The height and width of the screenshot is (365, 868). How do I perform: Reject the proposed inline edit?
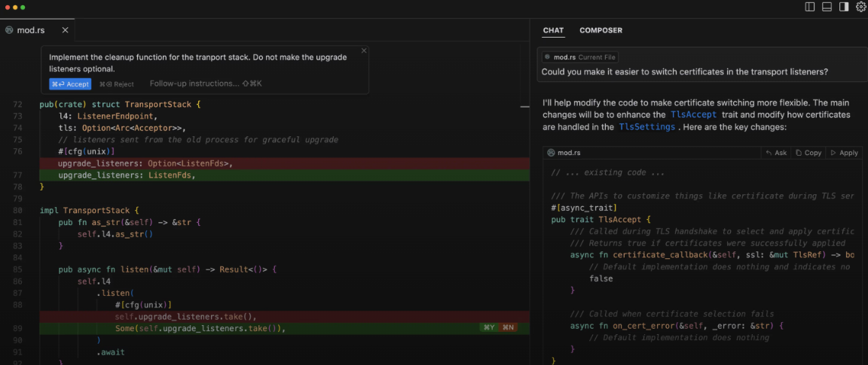tap(117, 84)
